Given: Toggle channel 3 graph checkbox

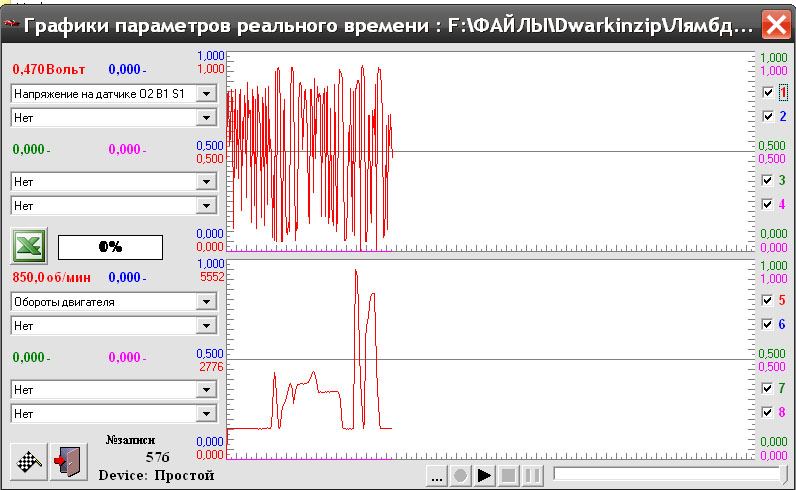Looking at the screenshot, I should pyautogui.click(x=768, y=180).
